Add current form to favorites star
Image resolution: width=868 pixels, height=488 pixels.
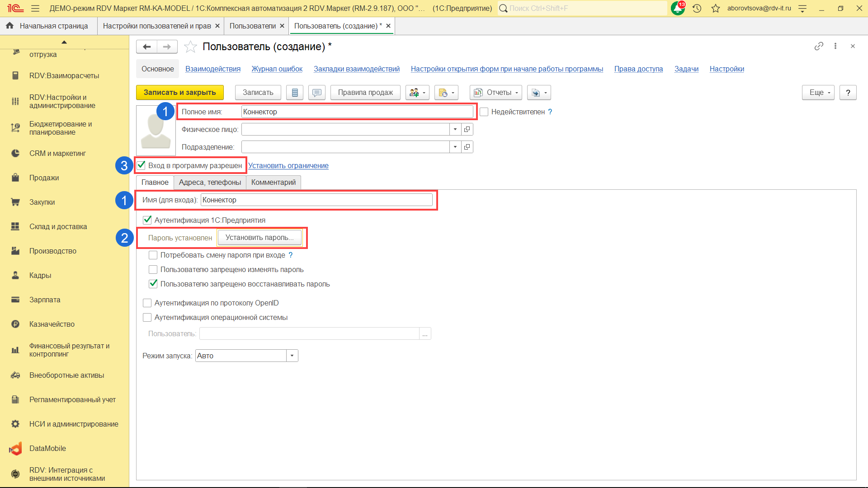[190, 47]
